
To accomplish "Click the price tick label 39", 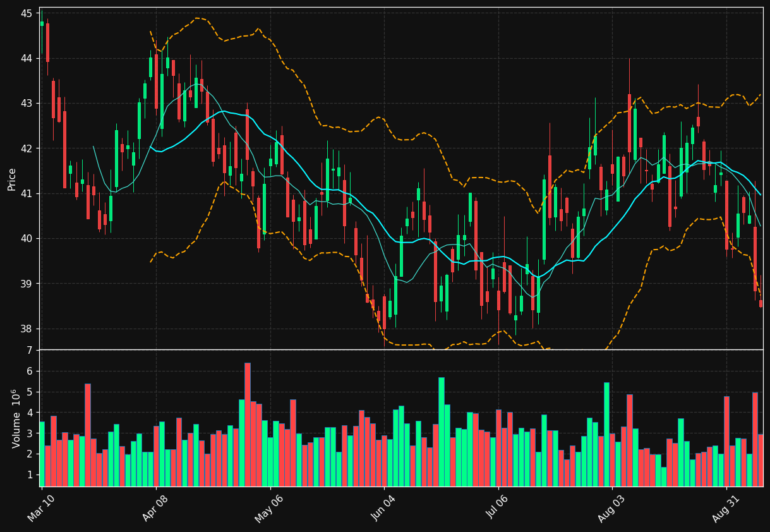I will [27, 284].
